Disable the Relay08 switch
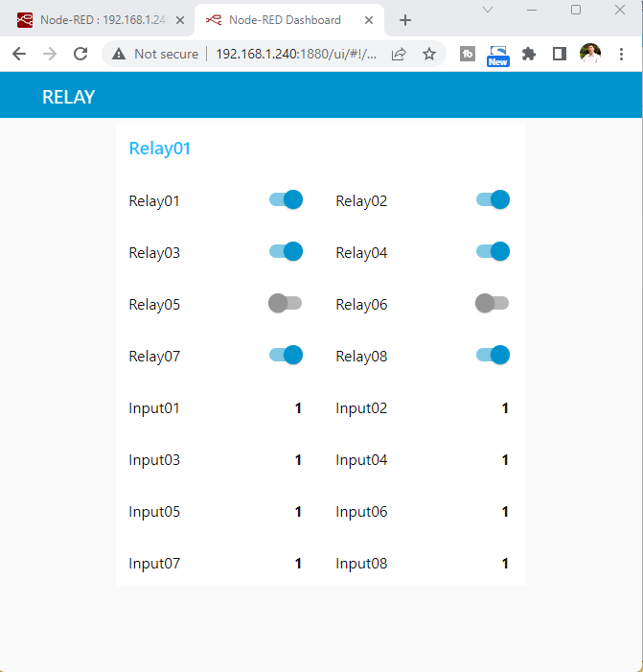This screenshot has height=672, width=643. point(493,356)
